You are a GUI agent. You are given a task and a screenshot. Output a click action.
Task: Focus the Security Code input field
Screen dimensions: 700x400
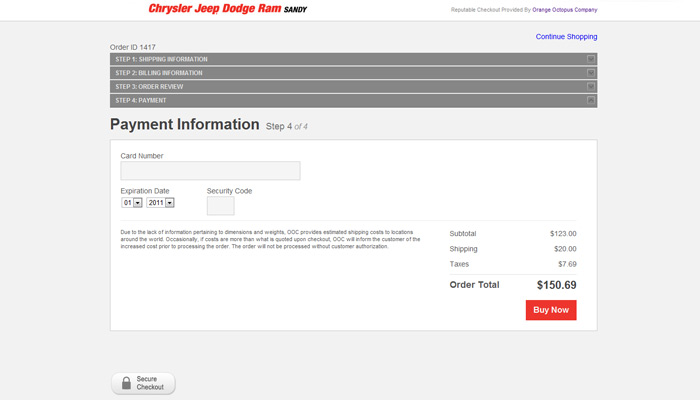coord(221,206)
